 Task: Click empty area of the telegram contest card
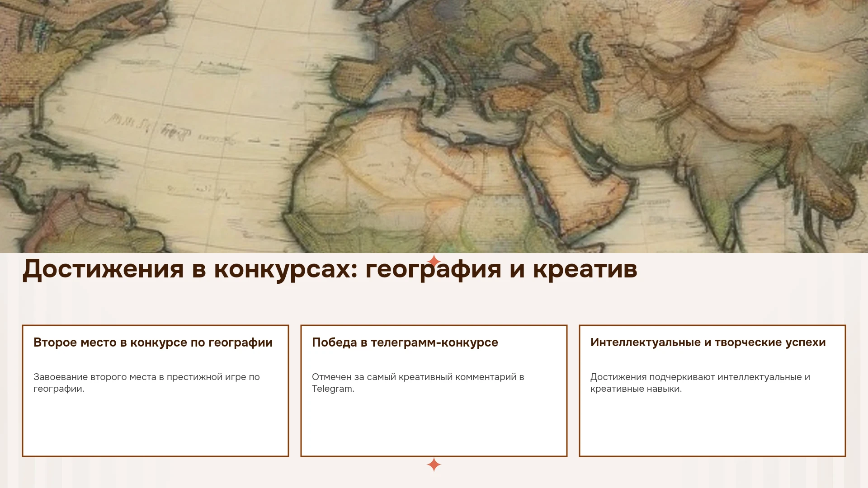click(x=434, y=427)
